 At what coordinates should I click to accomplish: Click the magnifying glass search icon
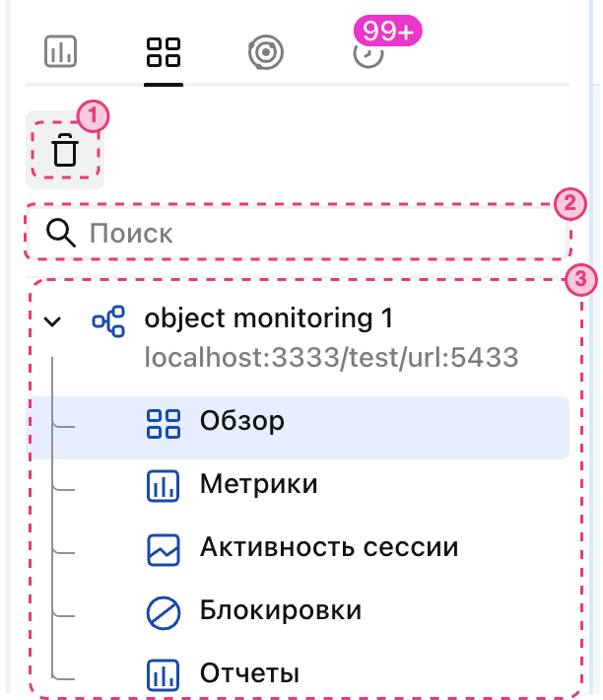click(x=61, y=234)
